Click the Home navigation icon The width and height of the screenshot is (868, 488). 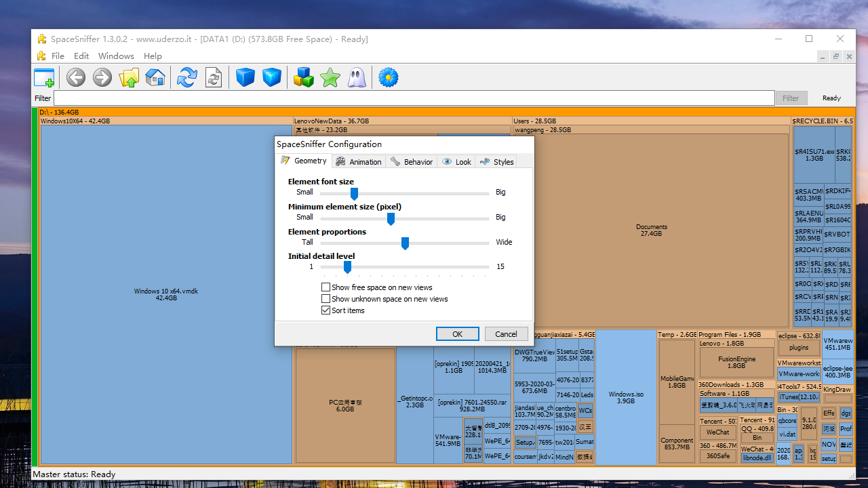[155, 77]
